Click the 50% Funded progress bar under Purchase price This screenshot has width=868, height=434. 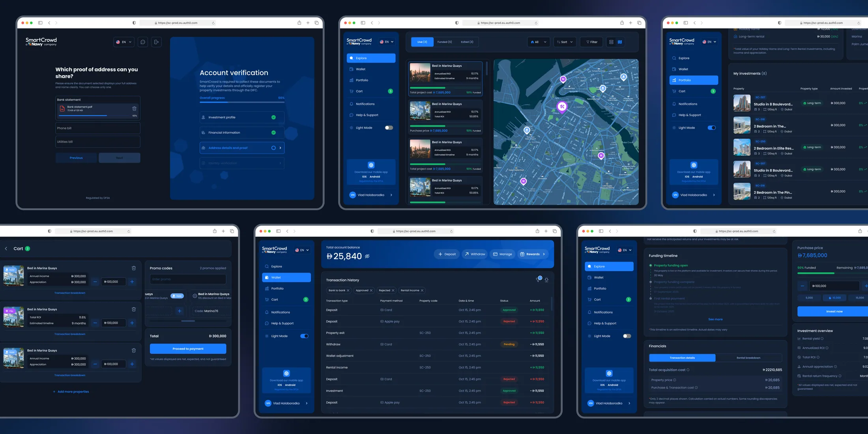[833, 273]
